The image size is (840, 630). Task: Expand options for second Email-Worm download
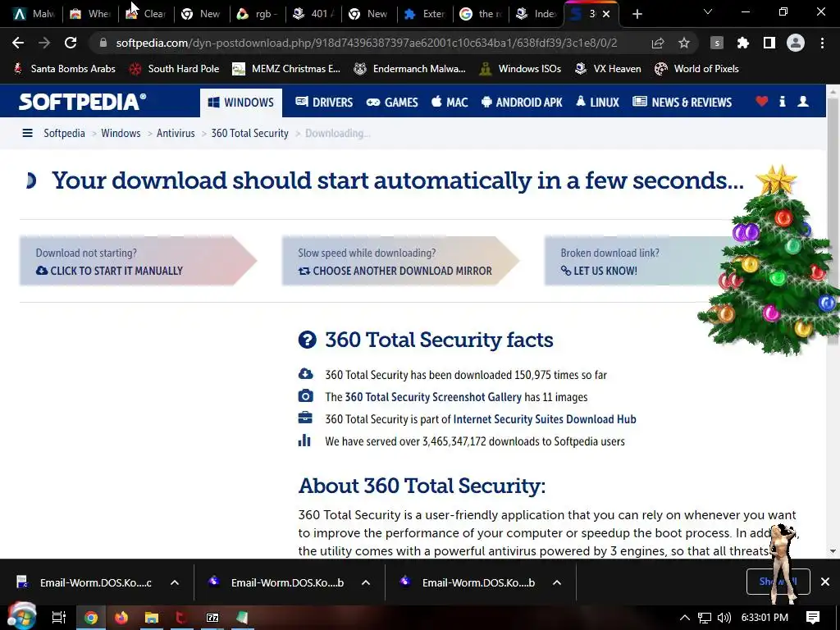[x=366, y=582]
